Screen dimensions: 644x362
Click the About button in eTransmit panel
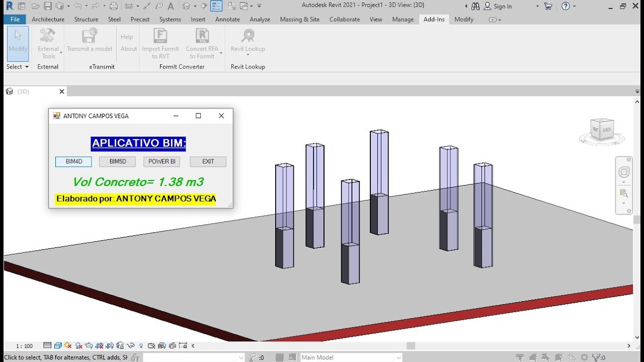pyautogui.click(x=129, y=49)
